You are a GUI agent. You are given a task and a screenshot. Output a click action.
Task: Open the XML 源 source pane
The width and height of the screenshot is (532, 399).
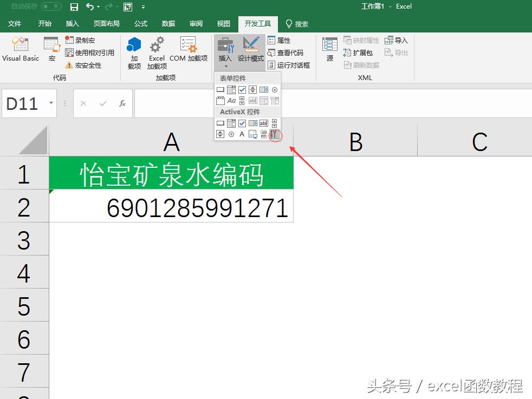tap(329, 50)
